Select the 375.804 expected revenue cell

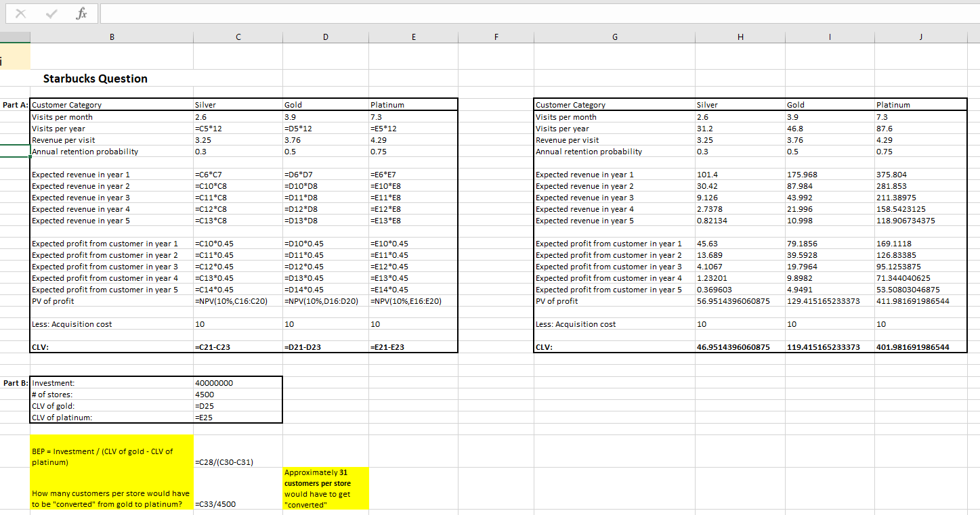click(x=920, y=175)
